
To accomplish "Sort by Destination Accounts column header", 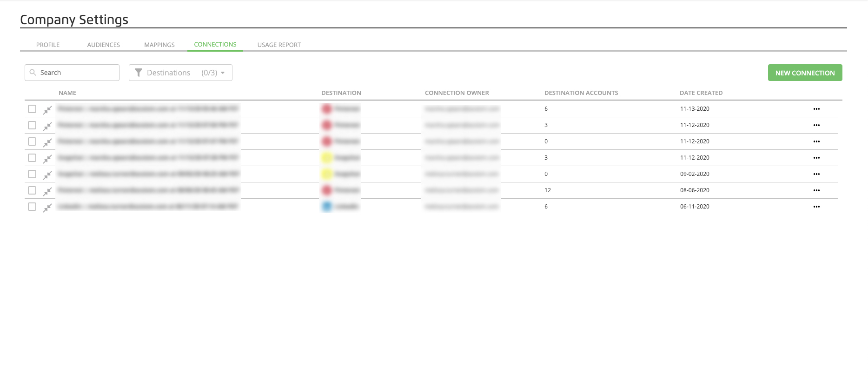I will (x=581, y=93).
